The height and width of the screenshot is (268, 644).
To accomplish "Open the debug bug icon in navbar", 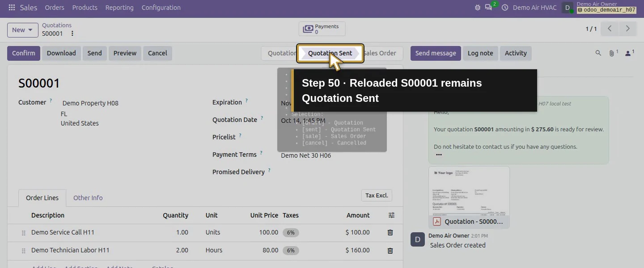I will [478, 8].
